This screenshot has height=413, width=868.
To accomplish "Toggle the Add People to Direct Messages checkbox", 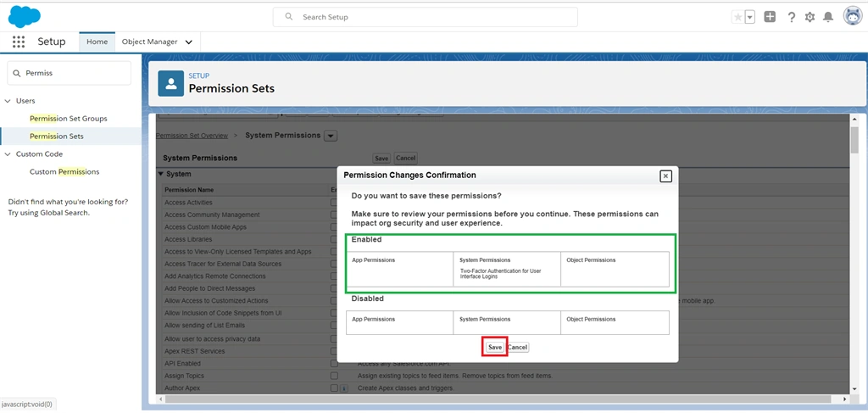I will (x=334, y=288).
